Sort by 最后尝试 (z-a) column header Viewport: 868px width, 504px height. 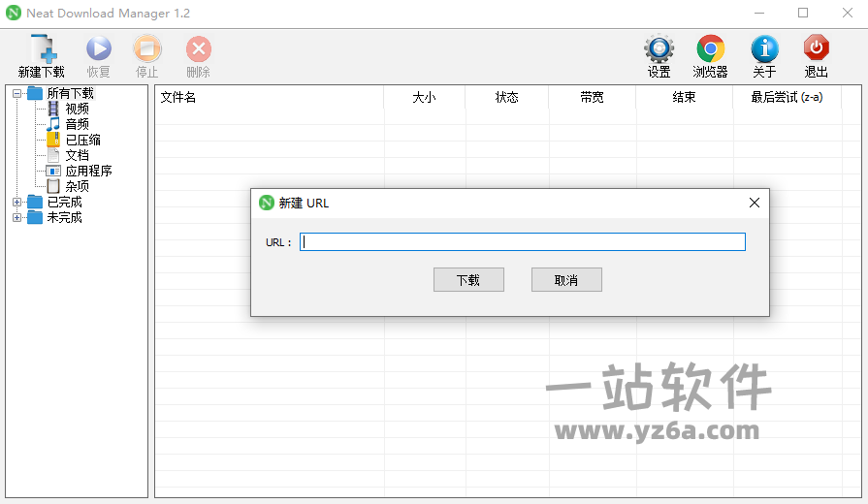click(788, 97)
